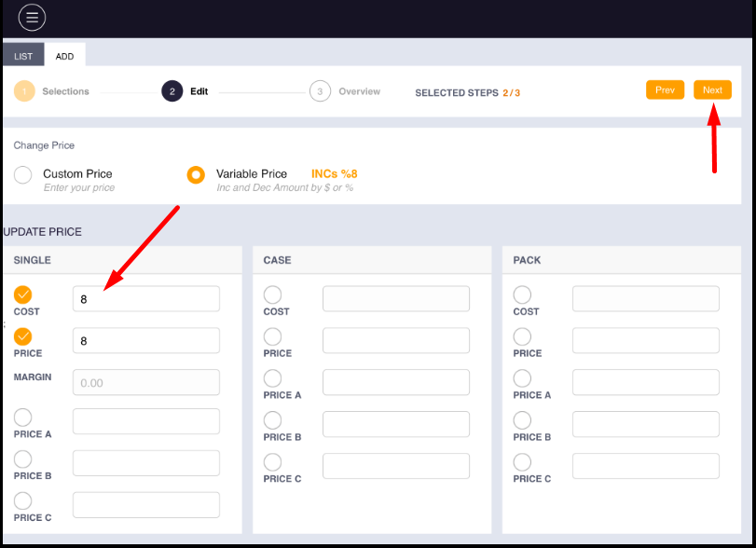This screenshot has height=548, width=756.
Task: Click the Single COST input field
Action: [146, 299]
